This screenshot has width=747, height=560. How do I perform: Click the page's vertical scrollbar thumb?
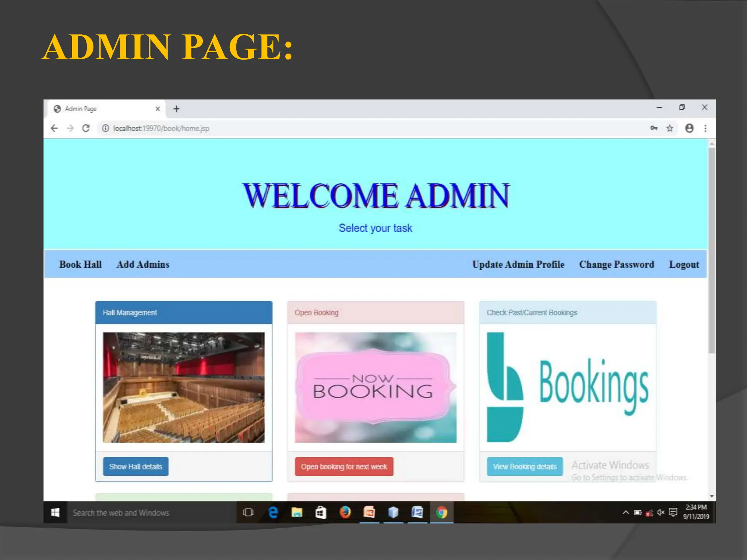[x=712, y=250]
